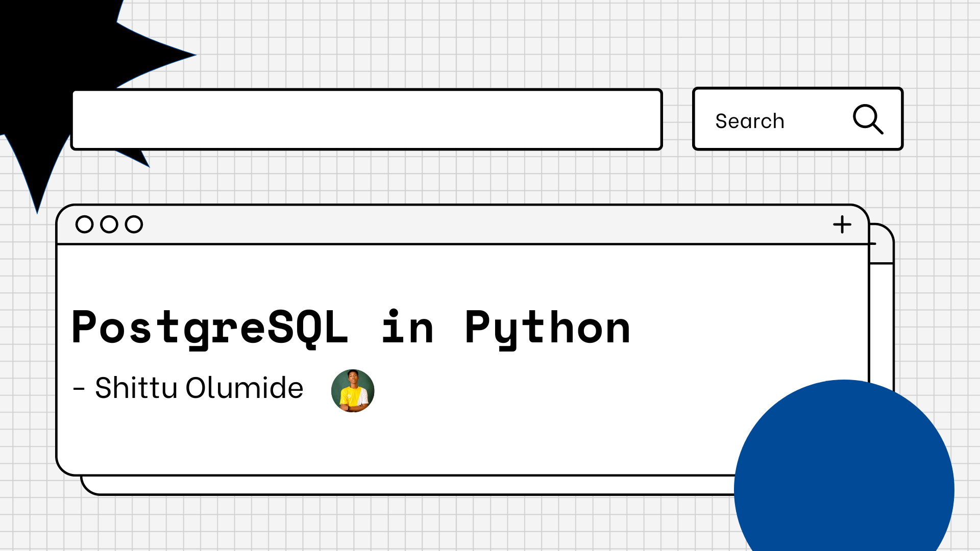Select the magnifying glass search icon
Viewport: 980px width, 551px height.
point(869,120)
